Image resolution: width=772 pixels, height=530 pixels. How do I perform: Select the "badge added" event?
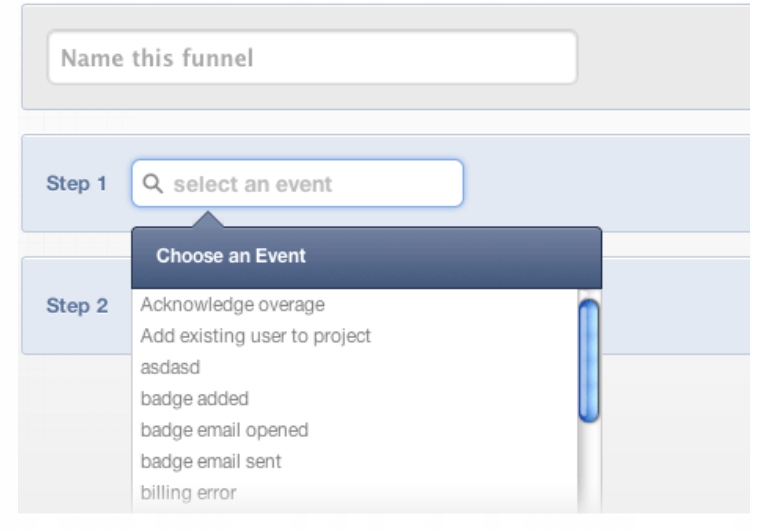click(x=194, y=398)
